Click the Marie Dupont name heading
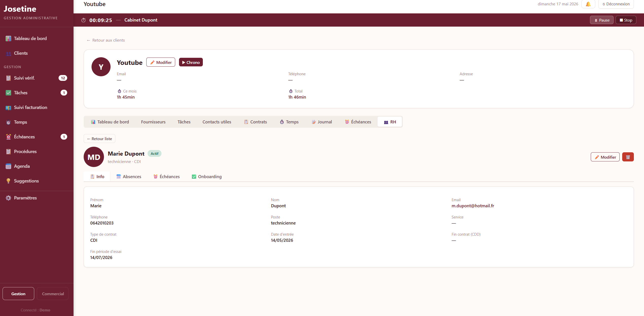 pos(126,154)
